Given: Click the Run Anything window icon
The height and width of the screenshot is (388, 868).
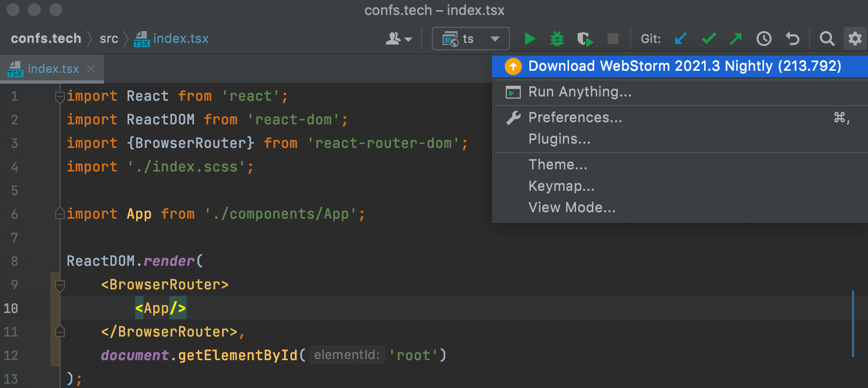Looking at the screenshot, I should (513, 93).
